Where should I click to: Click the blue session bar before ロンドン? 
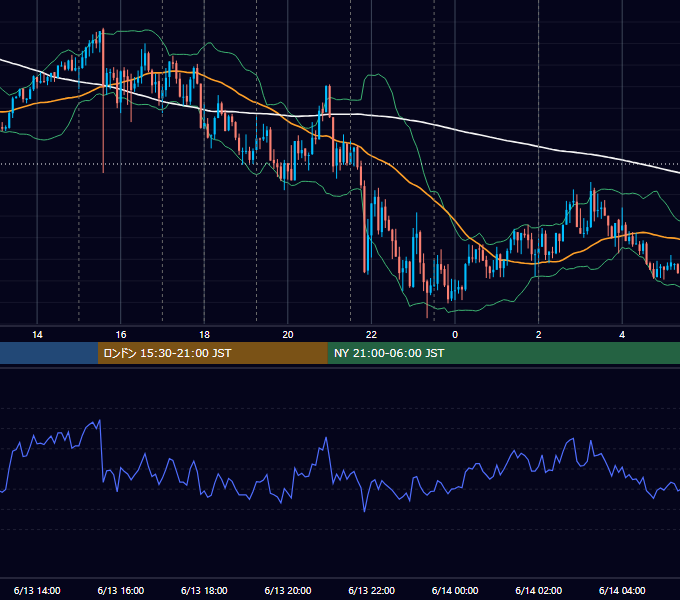point(49,353)
